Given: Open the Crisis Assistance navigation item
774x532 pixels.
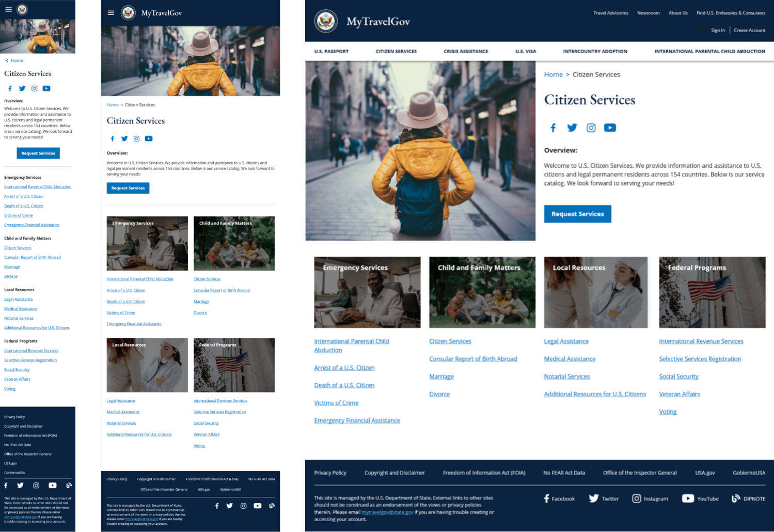Looking at the screenshot, I should pos(465,51).
